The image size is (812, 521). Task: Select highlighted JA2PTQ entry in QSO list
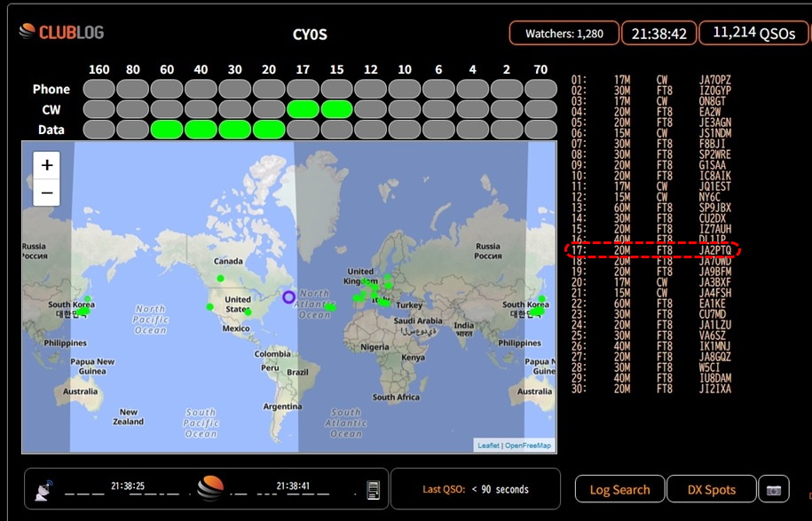(652, 250)
